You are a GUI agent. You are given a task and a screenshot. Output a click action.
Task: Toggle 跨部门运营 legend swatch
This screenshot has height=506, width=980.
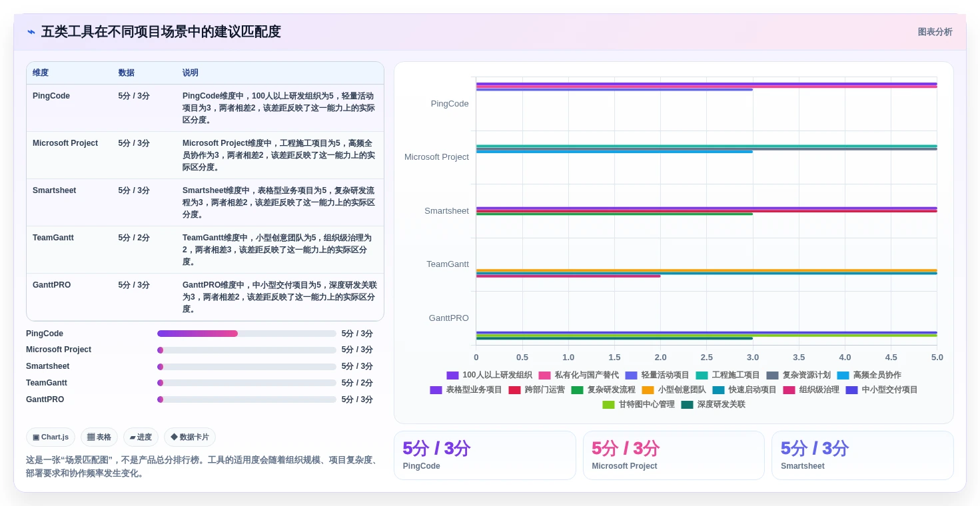(514, 390)
